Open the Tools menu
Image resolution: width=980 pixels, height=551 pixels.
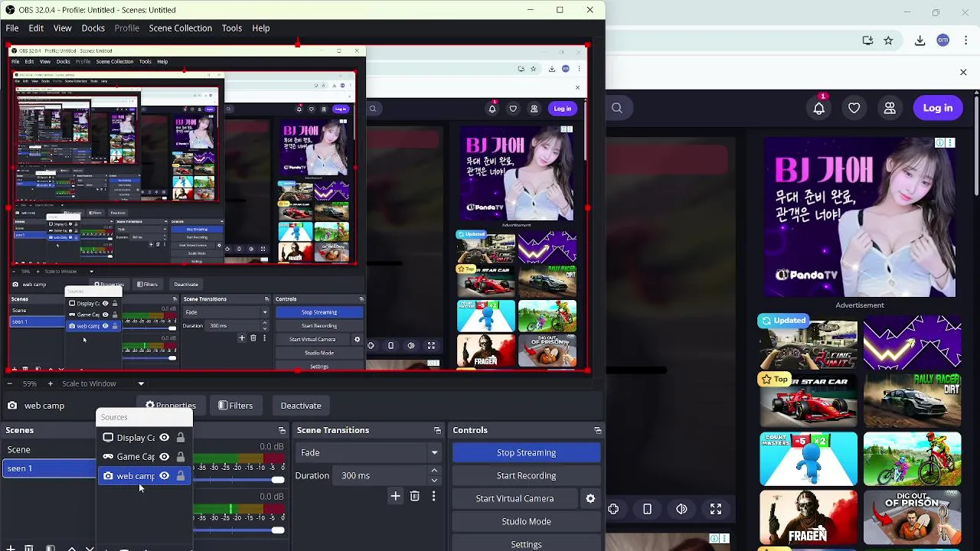232,28
